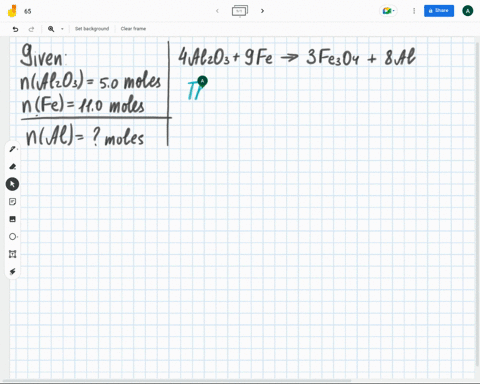Viewport: 480px width, 384px height.
Task: Click the horizontal scrollbar at bottom
Action: point(177,381)
